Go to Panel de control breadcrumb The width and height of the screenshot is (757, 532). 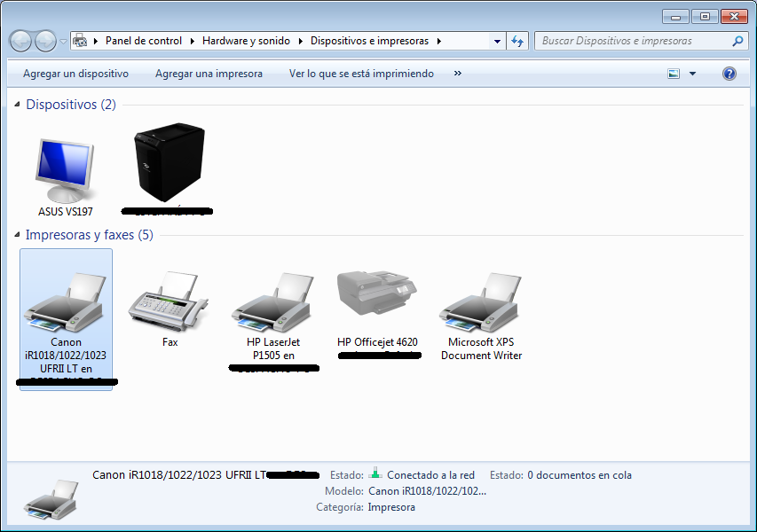coord(144,41)
